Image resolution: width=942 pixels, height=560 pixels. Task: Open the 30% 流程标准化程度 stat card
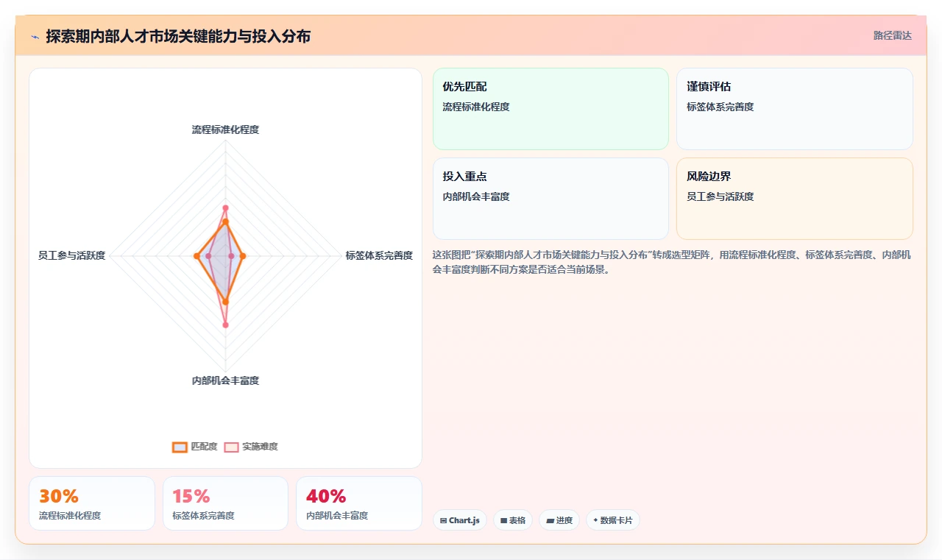pyautogui.click(x=92, y=503)
